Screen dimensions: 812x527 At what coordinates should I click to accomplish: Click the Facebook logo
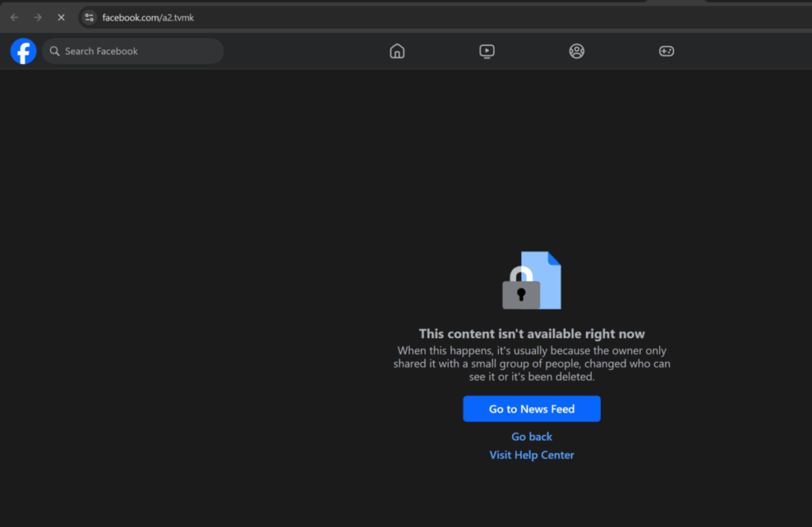23,52
